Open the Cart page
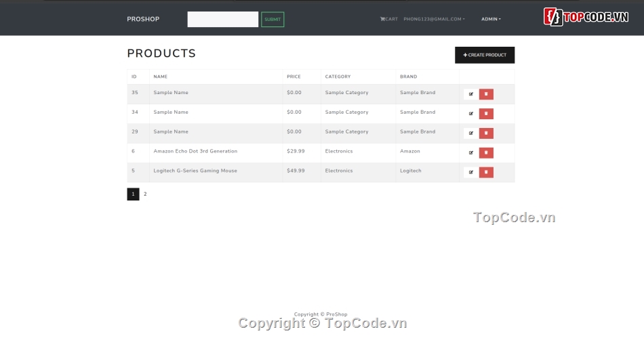Viewport: 644px width, 340px height. (389, 19)
